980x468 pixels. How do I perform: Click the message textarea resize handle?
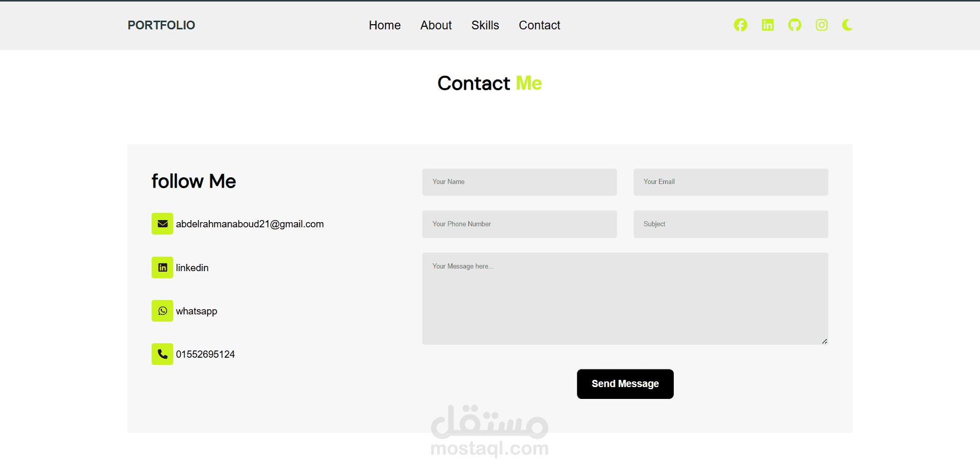pos(825,341)
